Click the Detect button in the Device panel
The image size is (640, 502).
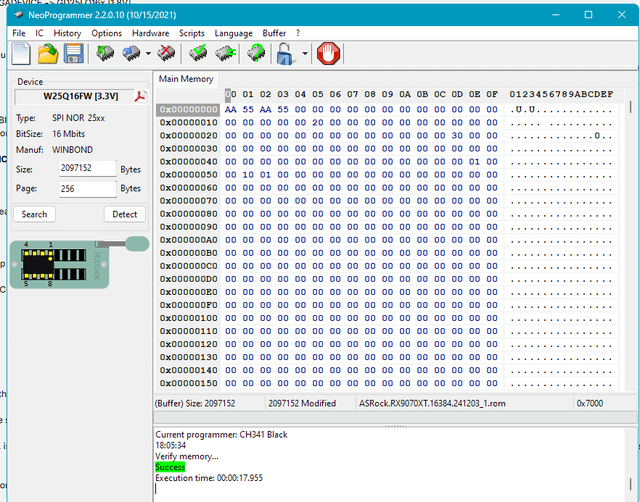click(x=124, y=214)
